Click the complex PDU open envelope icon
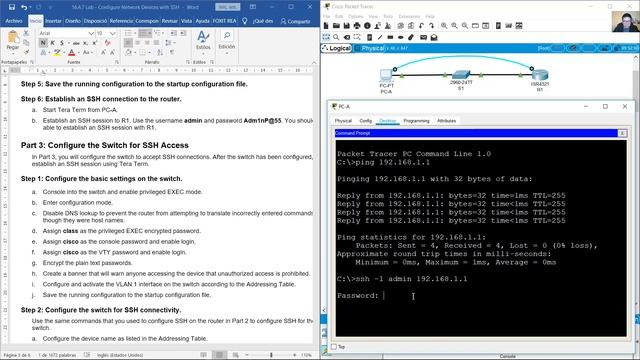This screenshot has height=360, width=640. coord(434,37)
